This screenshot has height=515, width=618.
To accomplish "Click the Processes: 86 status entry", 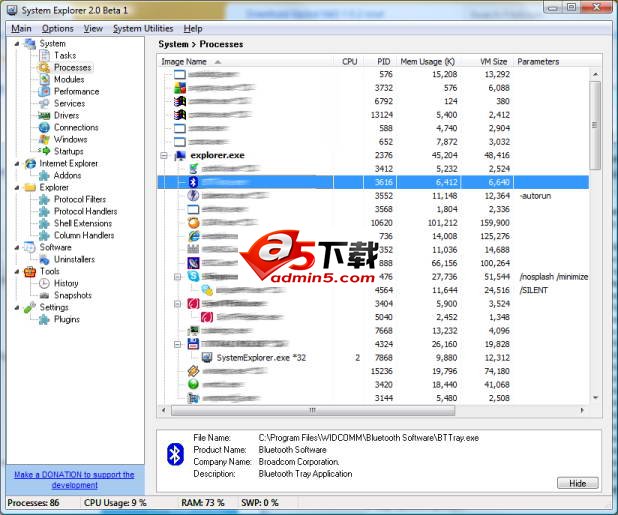I will click(x=33, y=503).
